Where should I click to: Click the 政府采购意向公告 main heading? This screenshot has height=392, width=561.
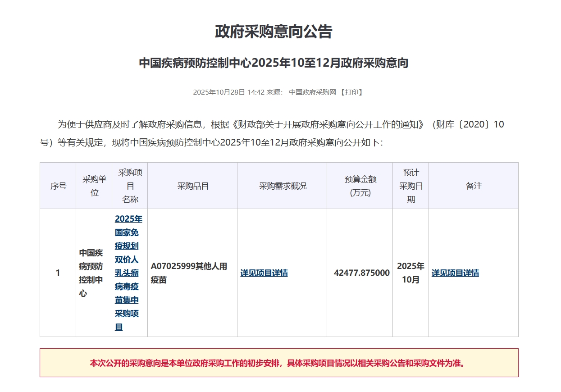coord(274,32)
